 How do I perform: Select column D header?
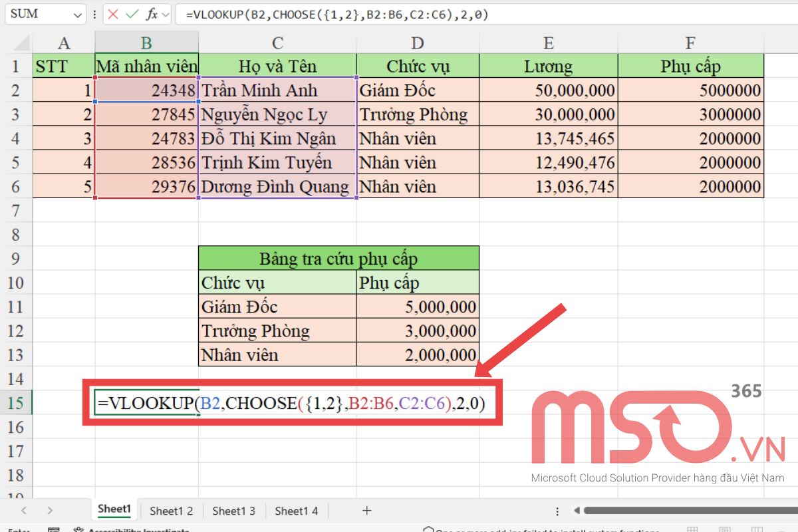point(418,43)
